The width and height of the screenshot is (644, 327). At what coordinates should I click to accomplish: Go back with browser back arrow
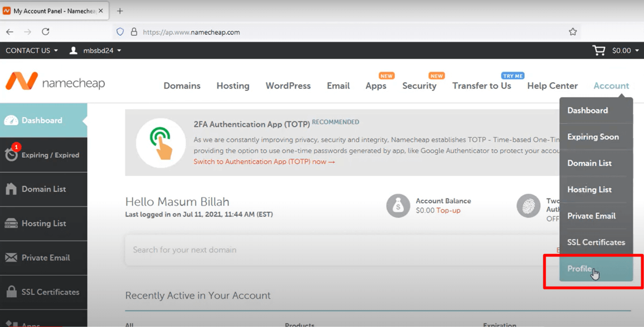[10, 32]
